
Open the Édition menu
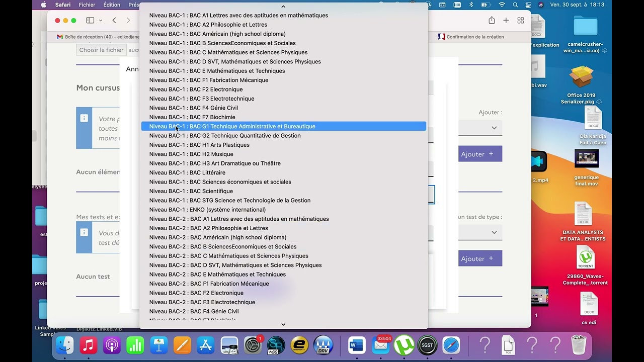[112, 5]
